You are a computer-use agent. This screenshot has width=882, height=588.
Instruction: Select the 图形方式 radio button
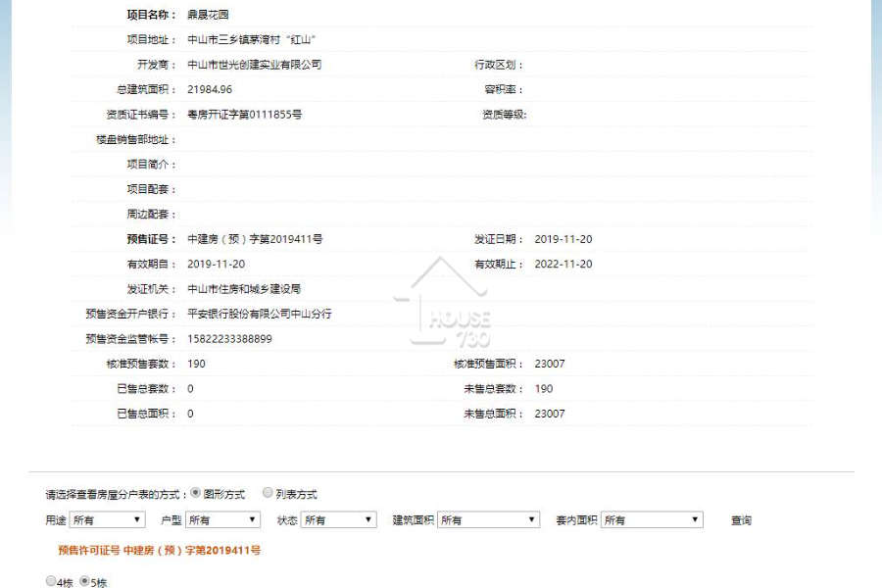click(195, 492)
